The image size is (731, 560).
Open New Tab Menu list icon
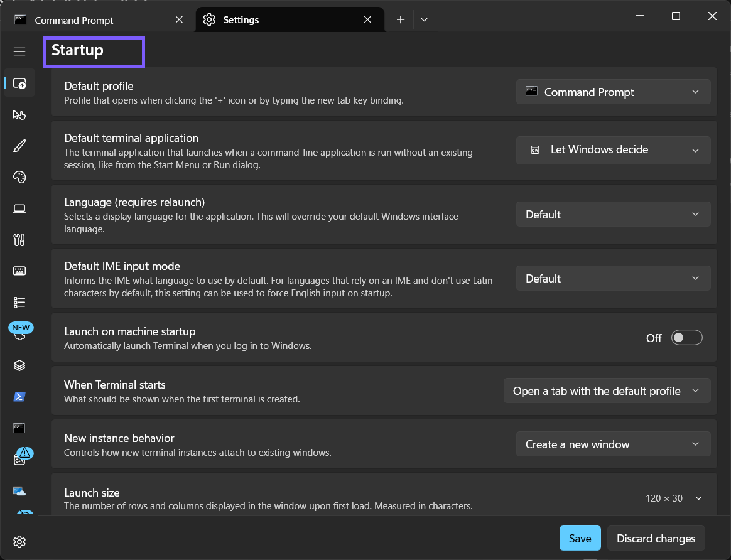(x=19, y=303)
